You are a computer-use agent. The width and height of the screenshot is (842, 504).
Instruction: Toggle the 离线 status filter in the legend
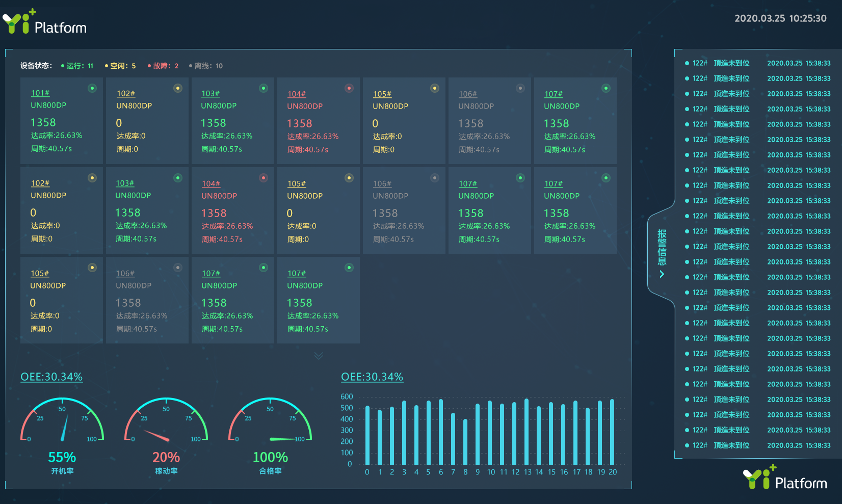206,66
